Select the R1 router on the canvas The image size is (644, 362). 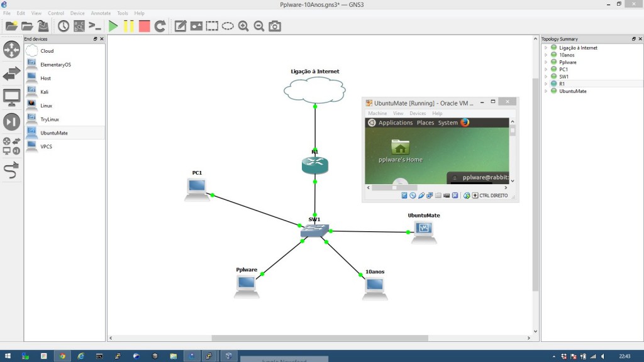315,165
